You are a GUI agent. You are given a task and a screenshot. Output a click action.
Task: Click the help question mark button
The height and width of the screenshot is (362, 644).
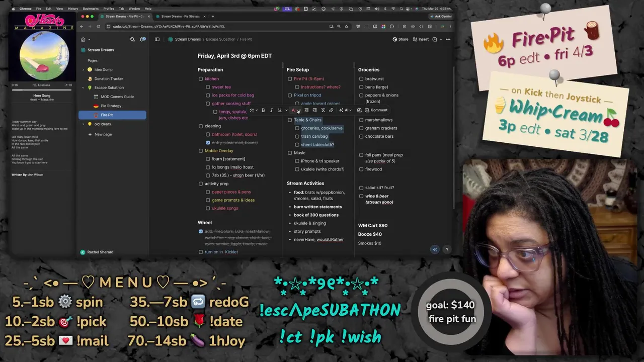[447, 249]
